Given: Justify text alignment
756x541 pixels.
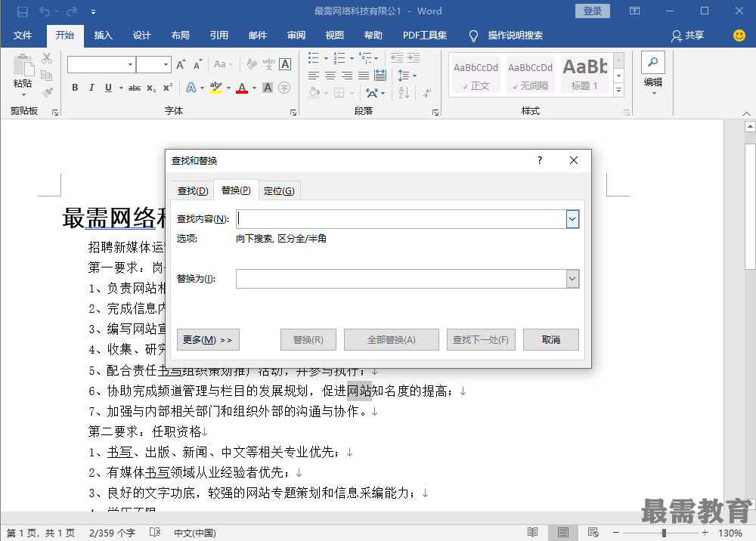Looking at the screenshot, I should pyautogui.click(x=364, y=76).
